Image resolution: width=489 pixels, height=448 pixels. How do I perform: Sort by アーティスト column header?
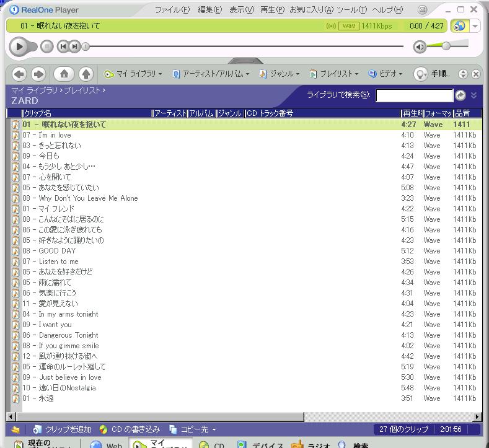170,113
